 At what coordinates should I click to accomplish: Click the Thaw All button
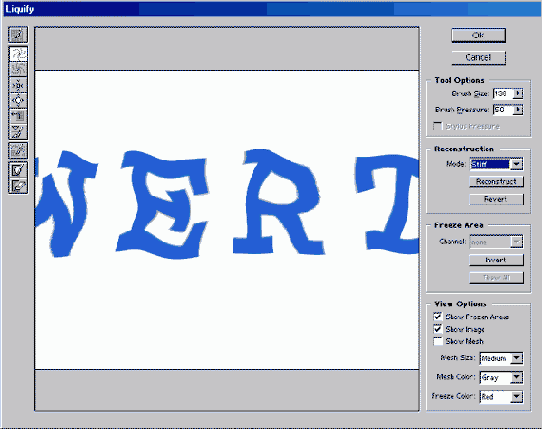tap(496, 278)
